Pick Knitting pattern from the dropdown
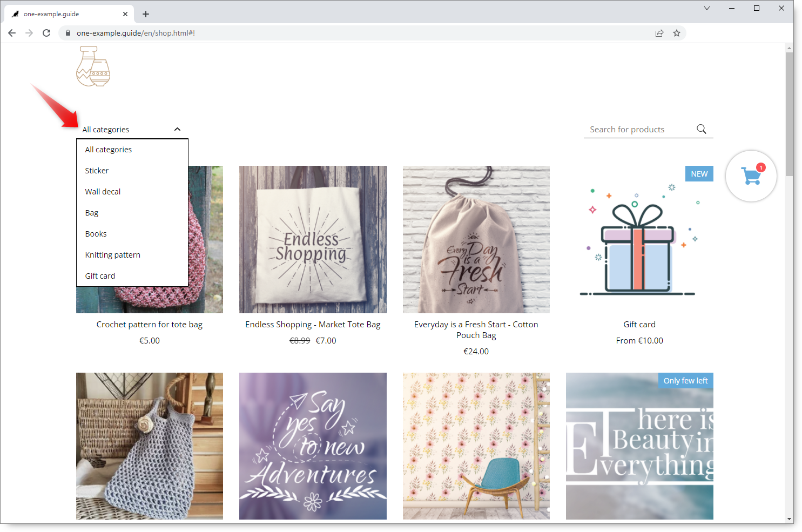This screenshot has width=802, height=532. (112, 255)
